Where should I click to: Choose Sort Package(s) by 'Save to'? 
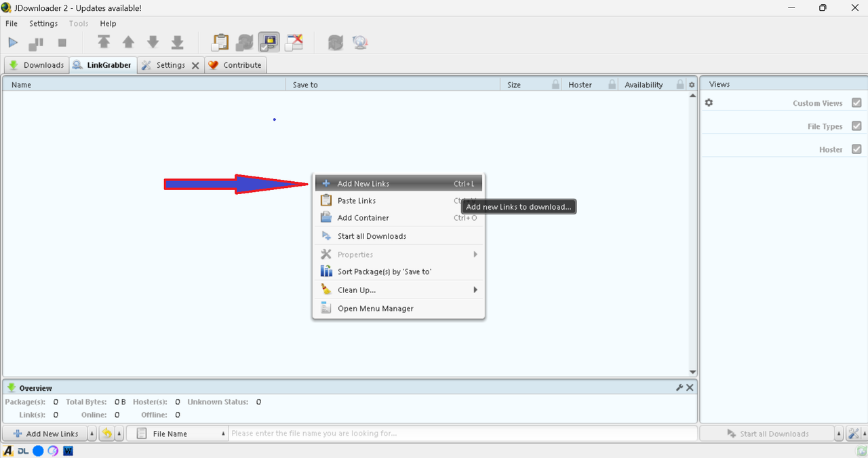pyautogui.click(x=399, y=271)
